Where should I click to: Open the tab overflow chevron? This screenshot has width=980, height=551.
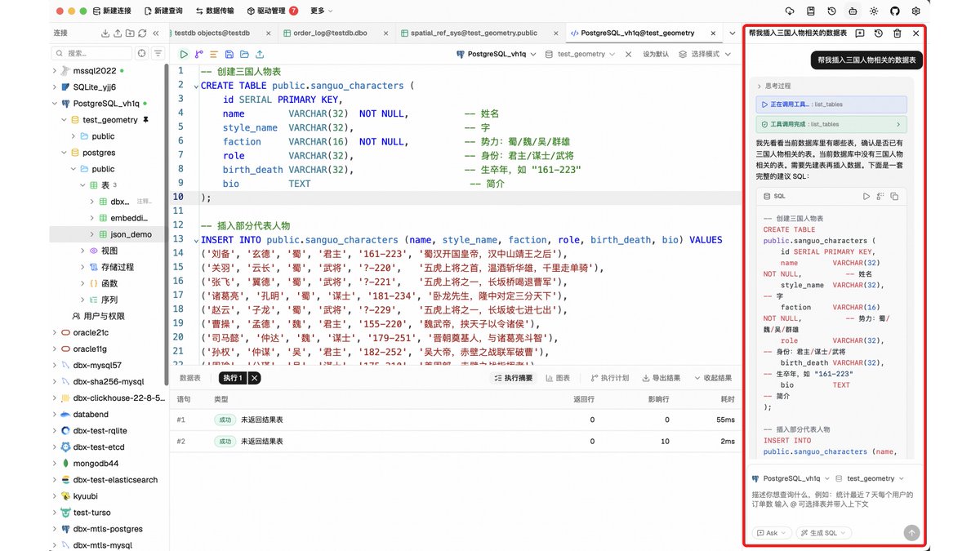[731, 33]
